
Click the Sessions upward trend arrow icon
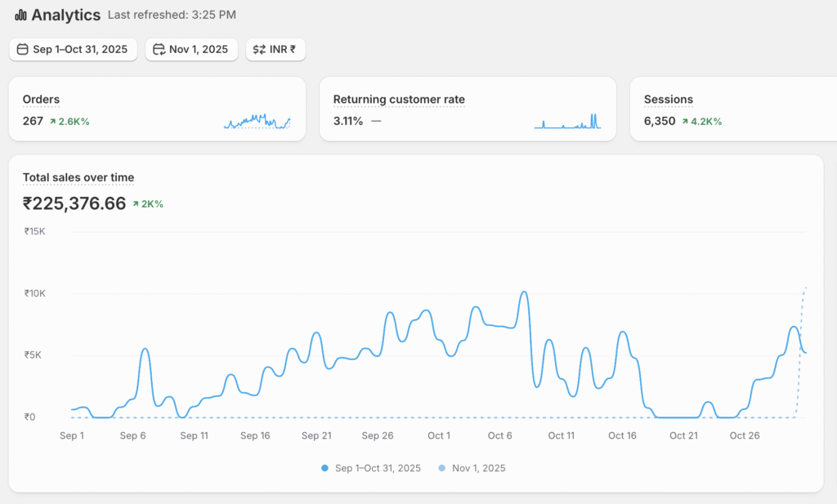[x=685, y=121]
